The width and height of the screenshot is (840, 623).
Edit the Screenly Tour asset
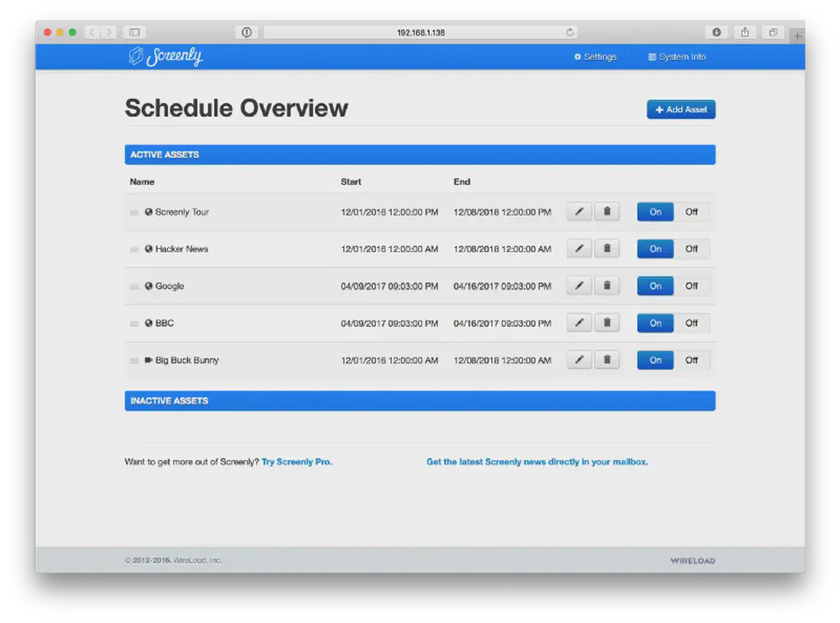[x=578, y=211]
